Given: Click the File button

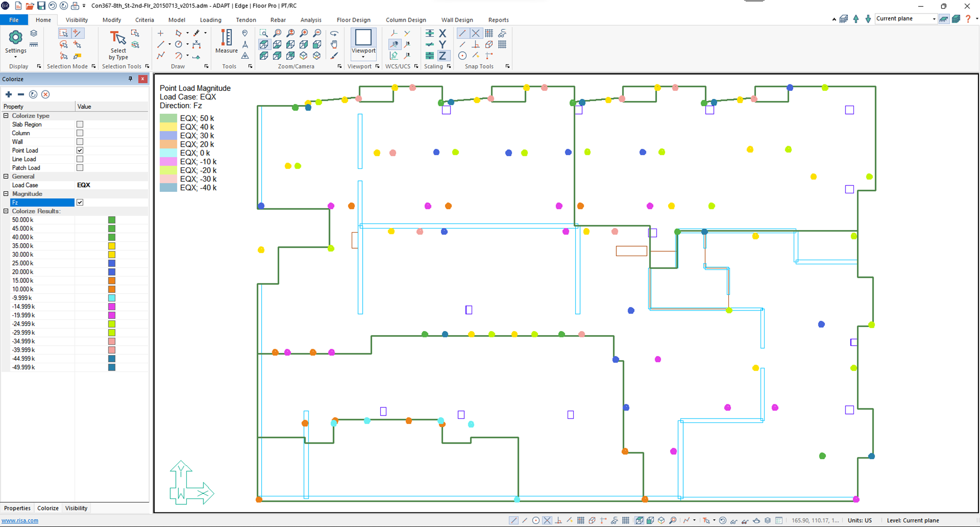Looking at the screenshot, I should tap(14, 20).
